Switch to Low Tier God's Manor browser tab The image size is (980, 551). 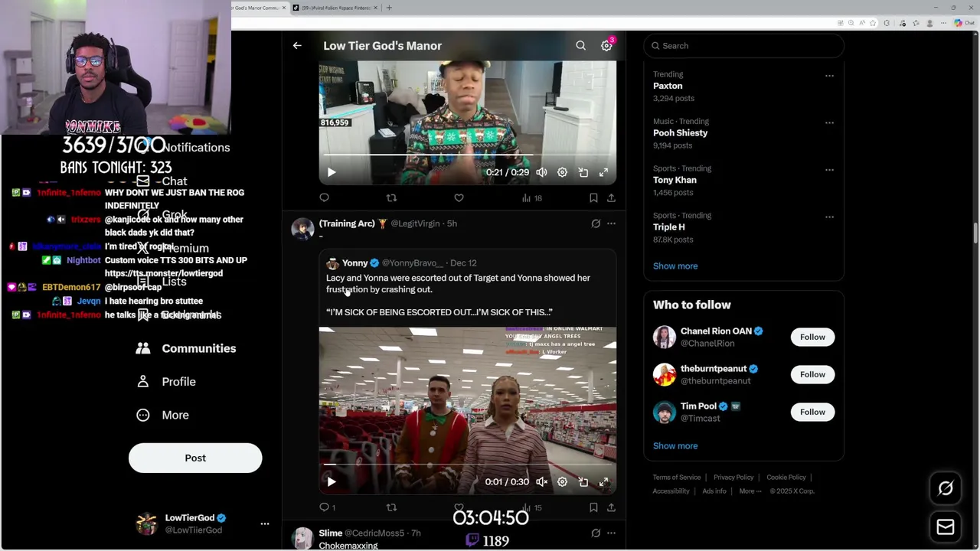[x=259, y=8]
